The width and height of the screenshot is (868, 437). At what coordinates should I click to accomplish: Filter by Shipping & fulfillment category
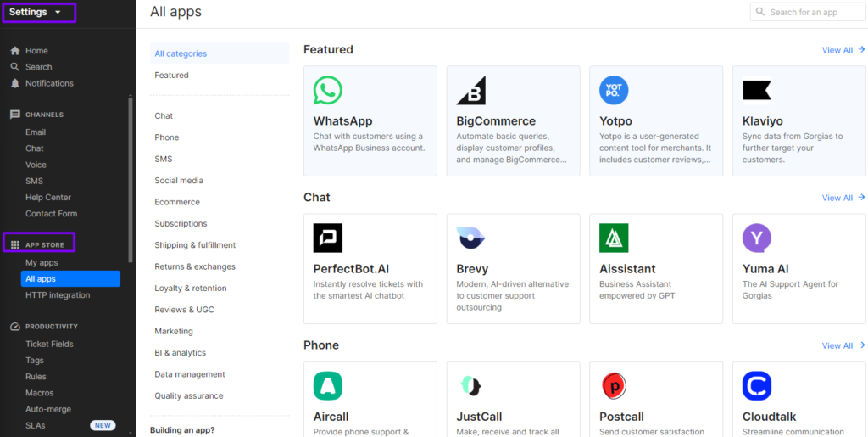click(x=195, y=245)
